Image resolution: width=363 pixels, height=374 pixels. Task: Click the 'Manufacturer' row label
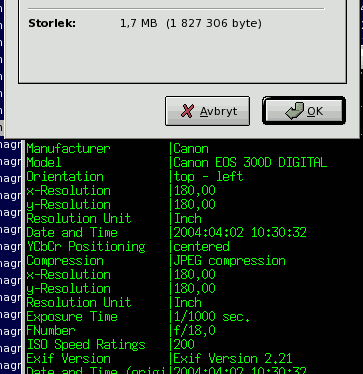(x=68, y=149)
